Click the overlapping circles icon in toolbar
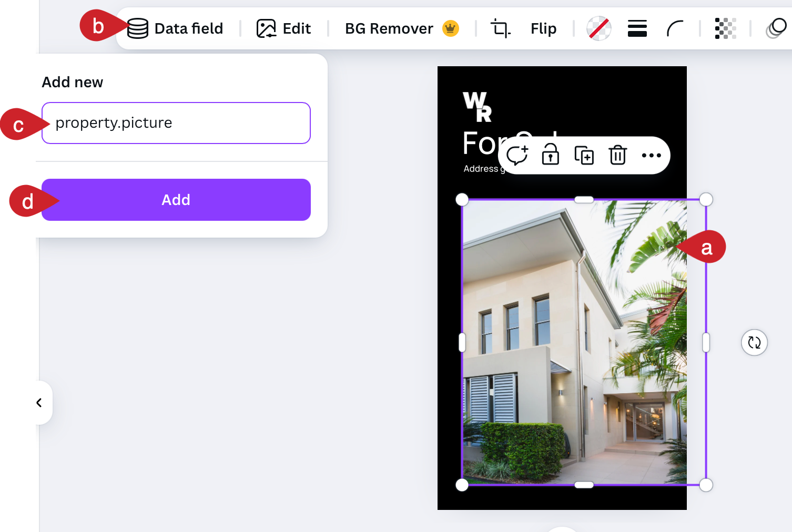The height and width of the screenshot is (532, 792). click(x=776, y=28)
